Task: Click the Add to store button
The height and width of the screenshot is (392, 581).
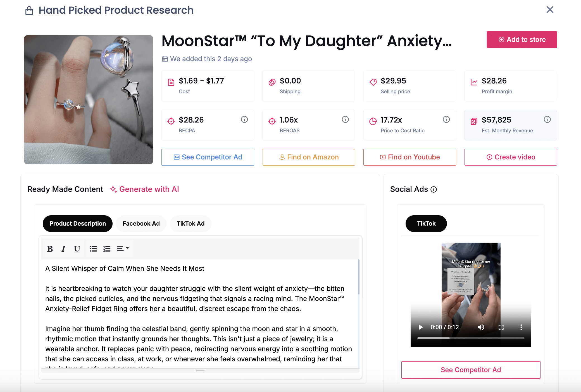Action: tap(522, 40)
